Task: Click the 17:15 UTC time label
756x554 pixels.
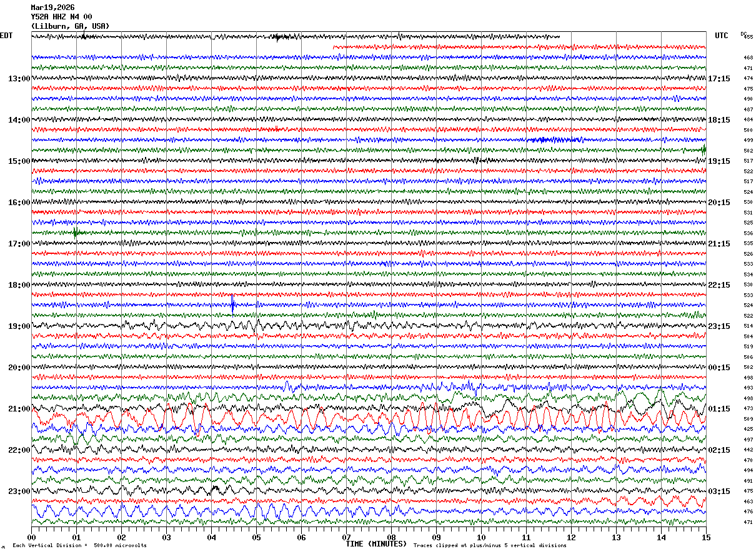Action: click(719, 79)
